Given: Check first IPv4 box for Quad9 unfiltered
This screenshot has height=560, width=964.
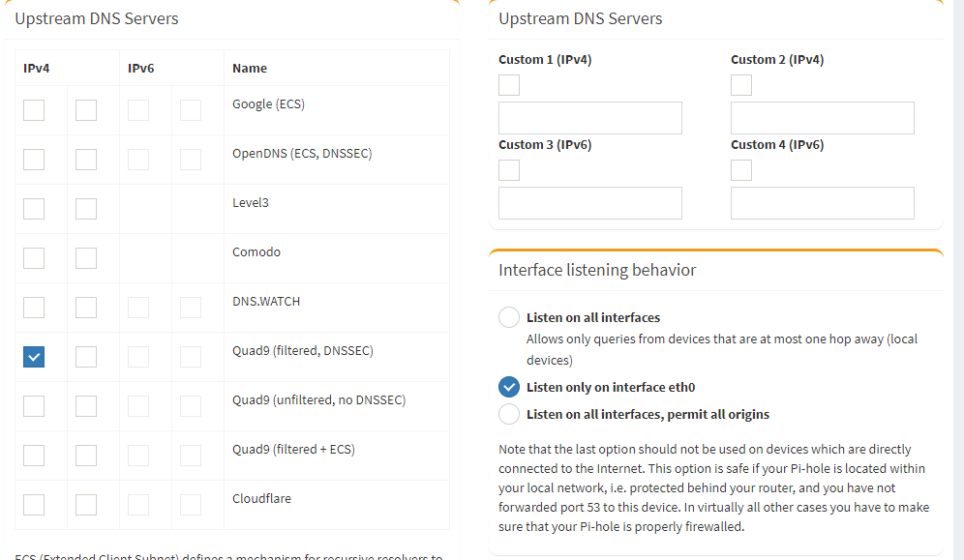Looking at the screenshot, I should [34, 406].
